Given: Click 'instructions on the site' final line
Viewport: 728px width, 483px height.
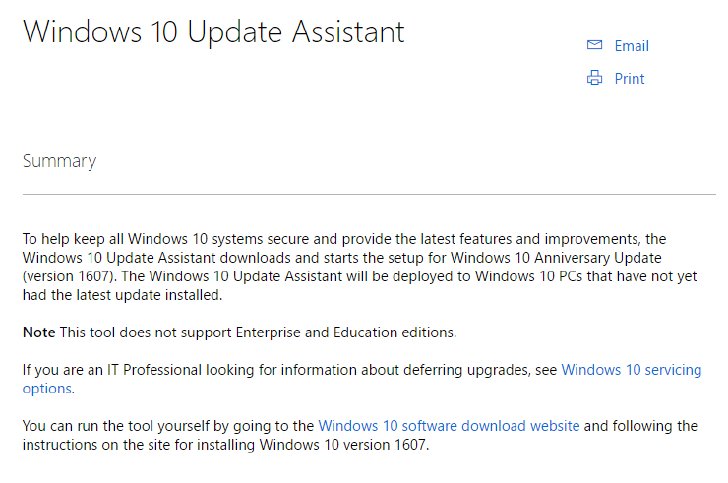Looking at the screenshot, I should coord(226,445).
